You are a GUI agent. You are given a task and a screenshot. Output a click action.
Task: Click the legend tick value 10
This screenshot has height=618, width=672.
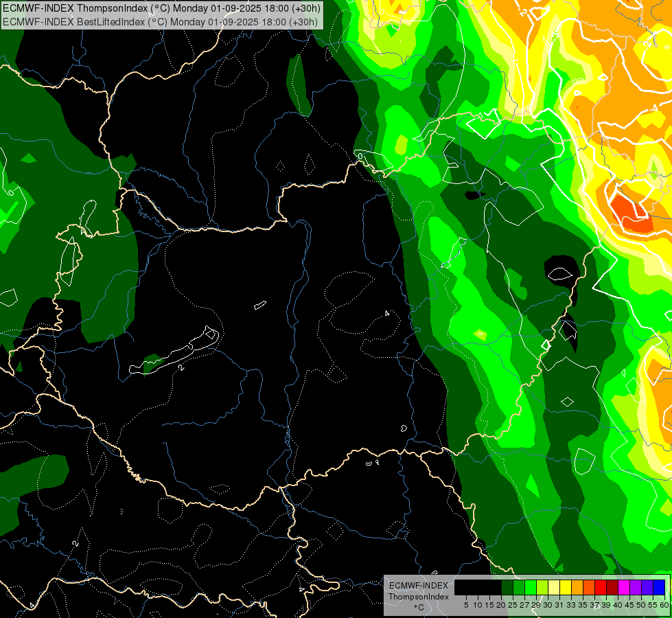coord(478,605)
